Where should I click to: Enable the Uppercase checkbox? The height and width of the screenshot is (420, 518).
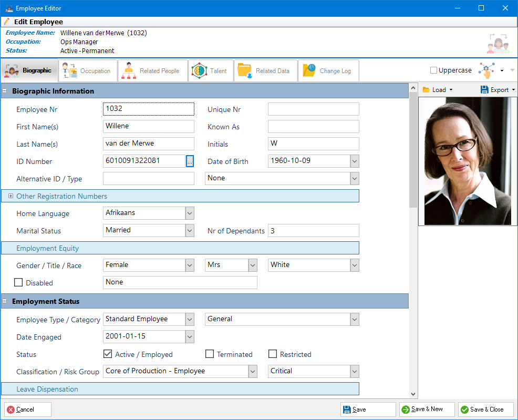[433, 70]
